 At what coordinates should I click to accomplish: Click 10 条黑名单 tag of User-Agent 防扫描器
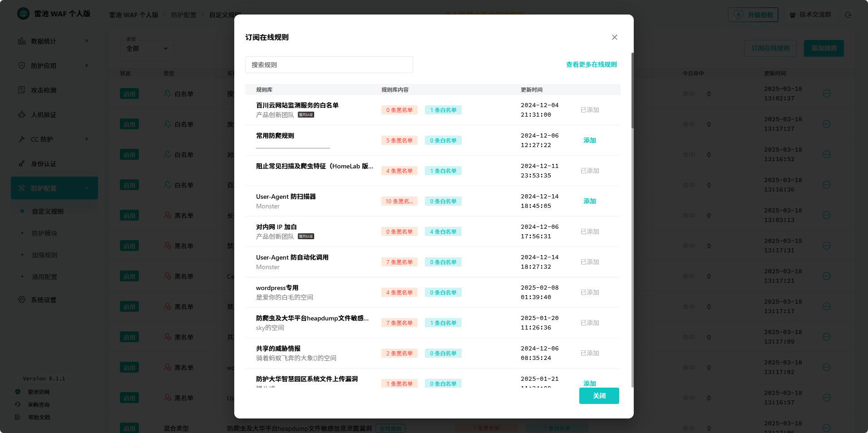click(x=399, y=201)
